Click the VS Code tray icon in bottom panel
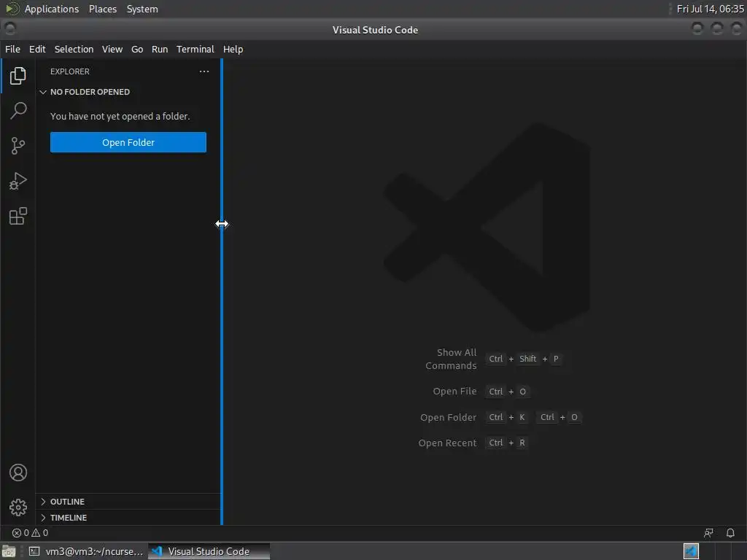This screenshot has width=747, height=560. click(691, 551)
